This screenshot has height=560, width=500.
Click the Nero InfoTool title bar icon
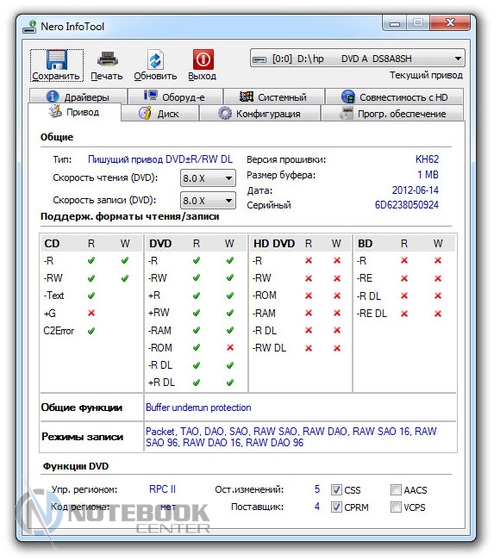(x=30, y=27)
